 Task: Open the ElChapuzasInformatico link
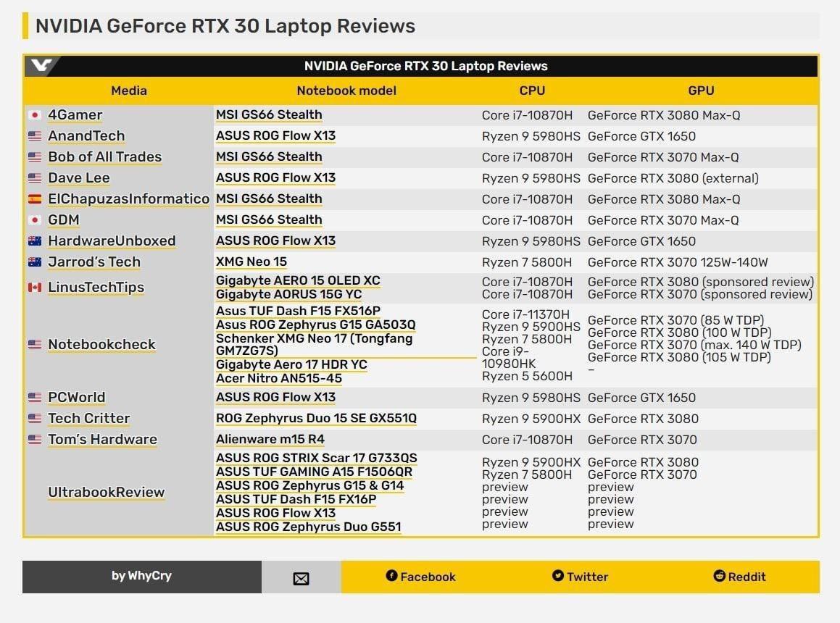[x=128, y=198]
